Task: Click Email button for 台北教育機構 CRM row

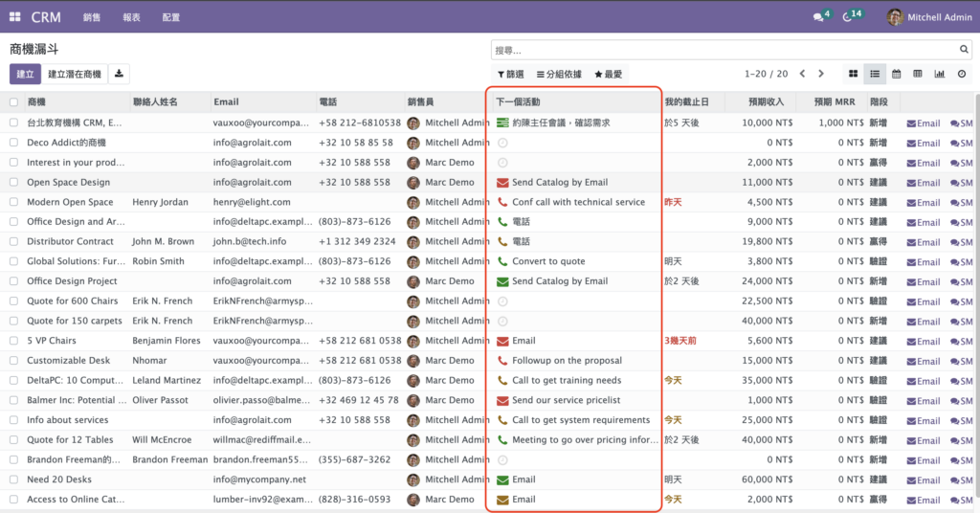Action: pos(924,123)
